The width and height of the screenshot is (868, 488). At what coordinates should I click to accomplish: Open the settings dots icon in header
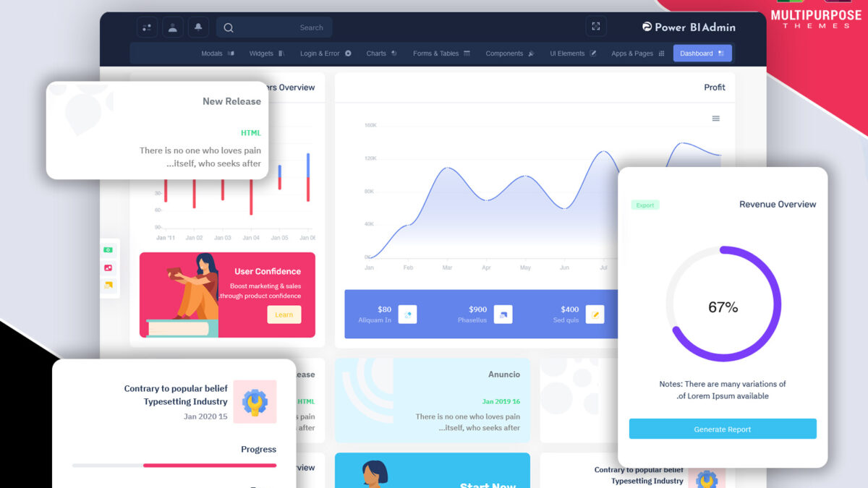click(x=147, y=27)
